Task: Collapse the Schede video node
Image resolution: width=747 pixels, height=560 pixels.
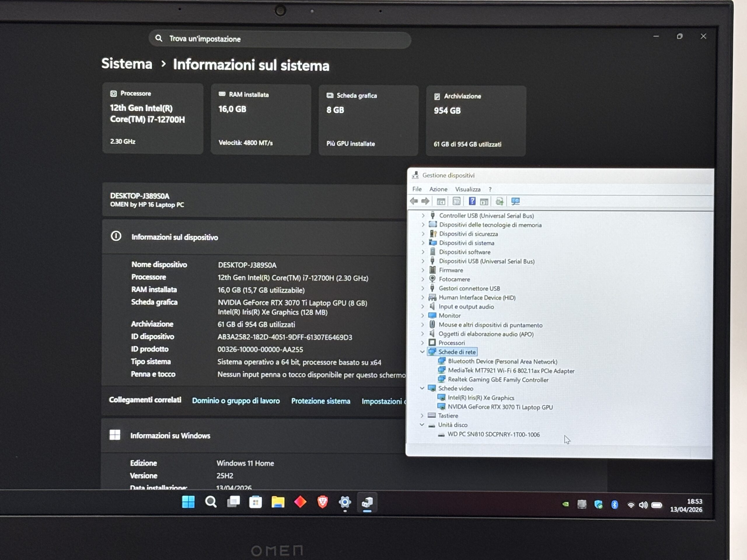Action: pyautogui.click(x=422, y=388)
